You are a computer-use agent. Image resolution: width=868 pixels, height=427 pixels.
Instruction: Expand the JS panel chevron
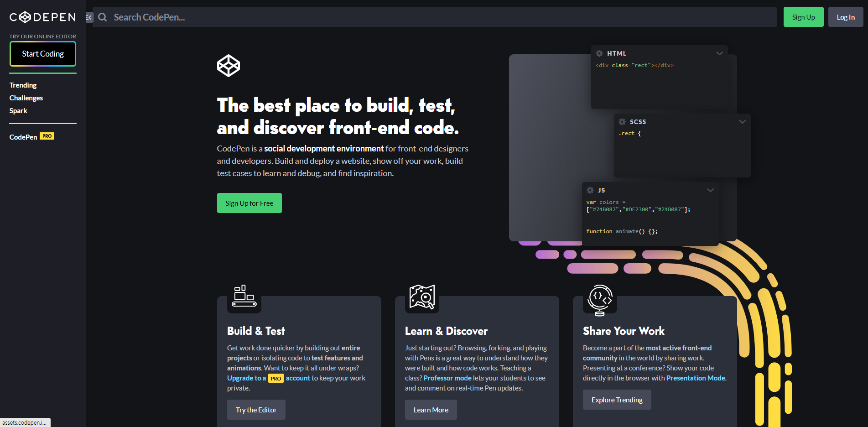tap(710, 190)
